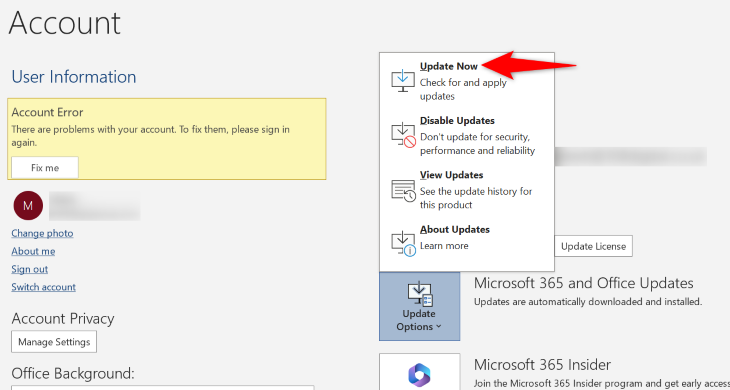Open the About me link
This screenshot has height=390, width=730.
click(x=33, y=251)
